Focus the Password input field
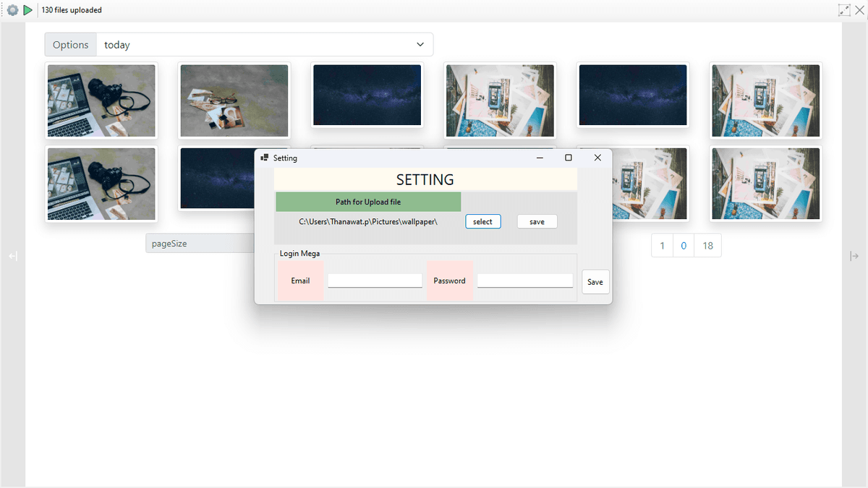This screenshot has height=488, width=868. click(525, 281)
